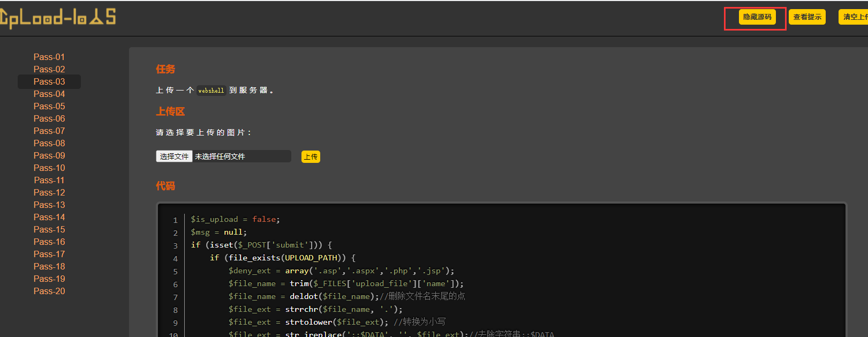Navigate to Pass-16 level
Image resolution: width=868 pixels, height=337 pixels.
[49, 242]
